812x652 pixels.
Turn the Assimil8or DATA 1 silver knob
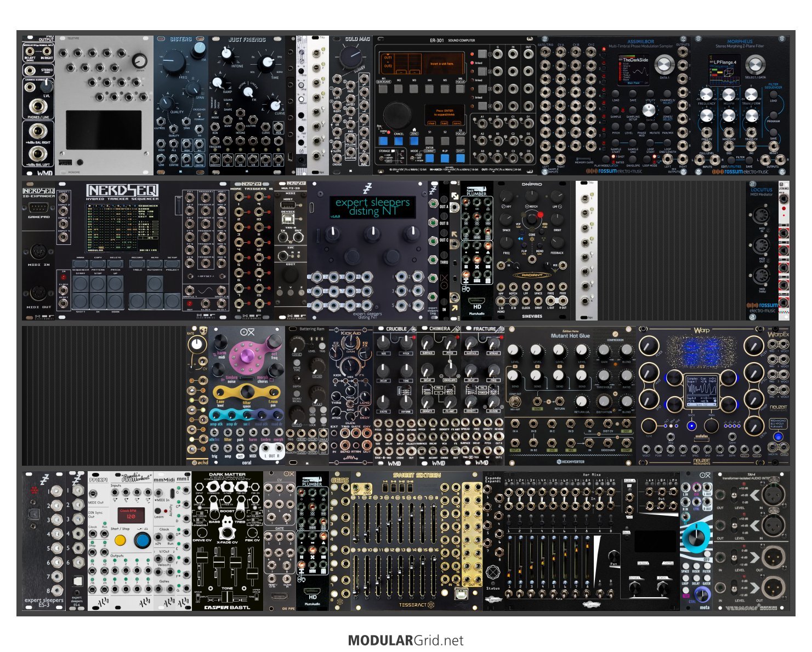665,65
